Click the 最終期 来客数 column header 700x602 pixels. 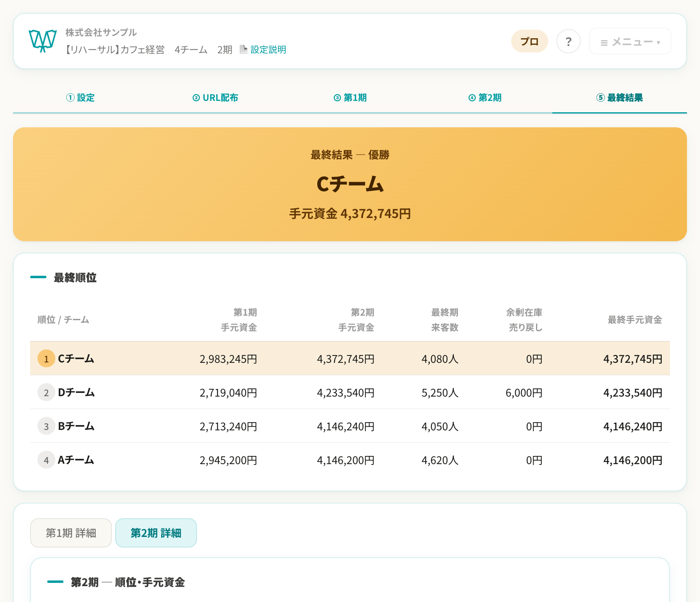tap(445, 320)
